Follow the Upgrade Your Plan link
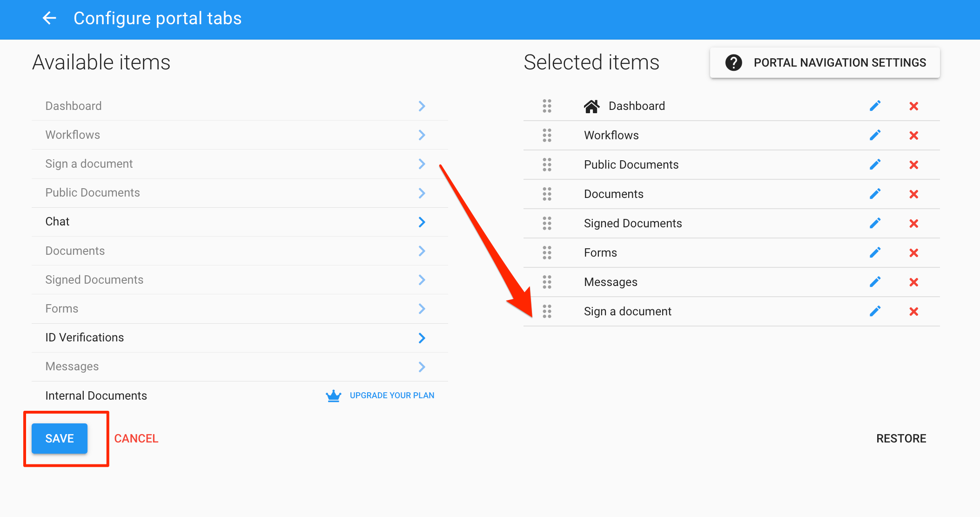This screenshot has height=517, width=980. (x=392, y=395)
